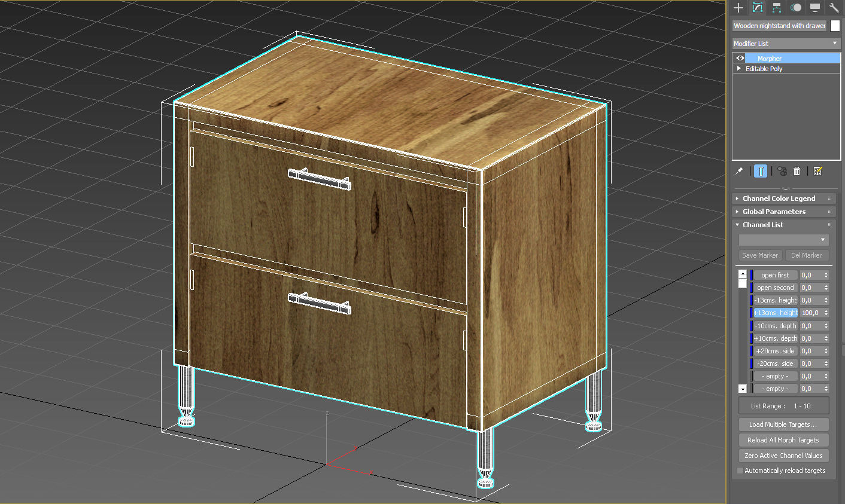This screenshot has width=845, height=504.
Task: Select '-13cms. height' channel
Action: coord(776,300)
